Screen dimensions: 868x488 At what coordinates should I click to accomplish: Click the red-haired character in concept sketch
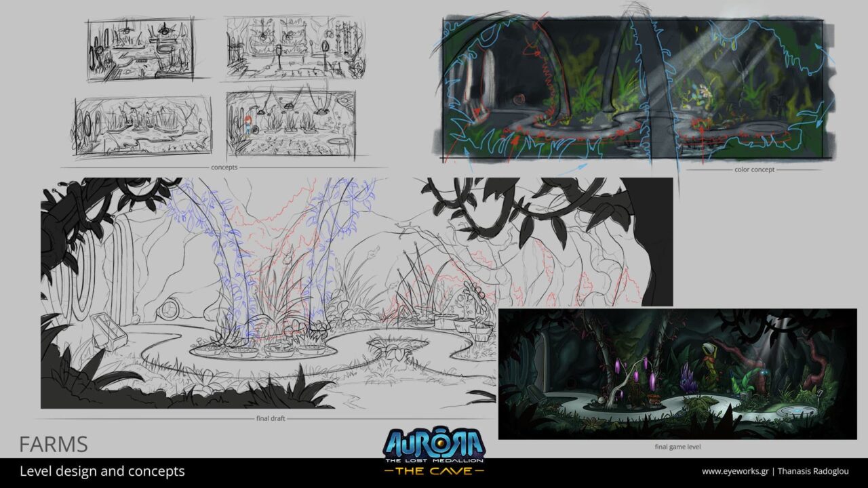coord(248,125)
